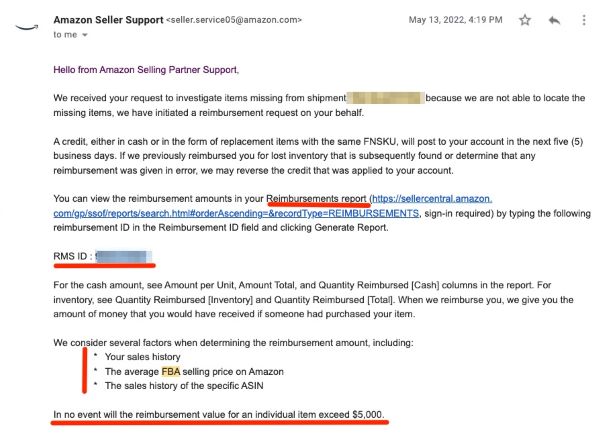Viewport: 603px width, 434px height.
Task: Star this Amazon Seller Support email
Action: (525, 20)
